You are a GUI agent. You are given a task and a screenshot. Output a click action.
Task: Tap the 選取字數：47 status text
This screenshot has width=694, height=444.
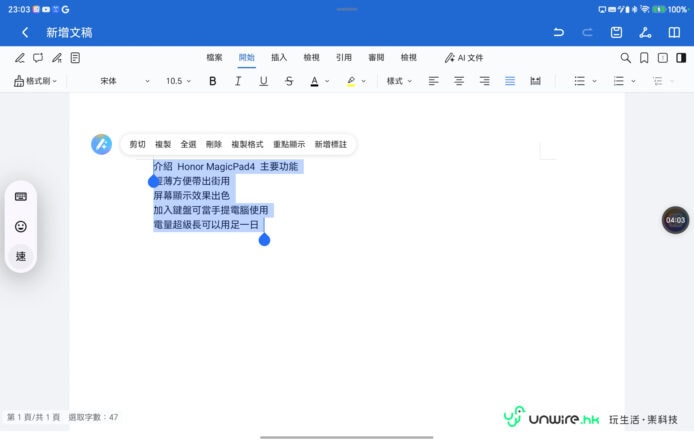pyautogui.click(x=93, y=417)
